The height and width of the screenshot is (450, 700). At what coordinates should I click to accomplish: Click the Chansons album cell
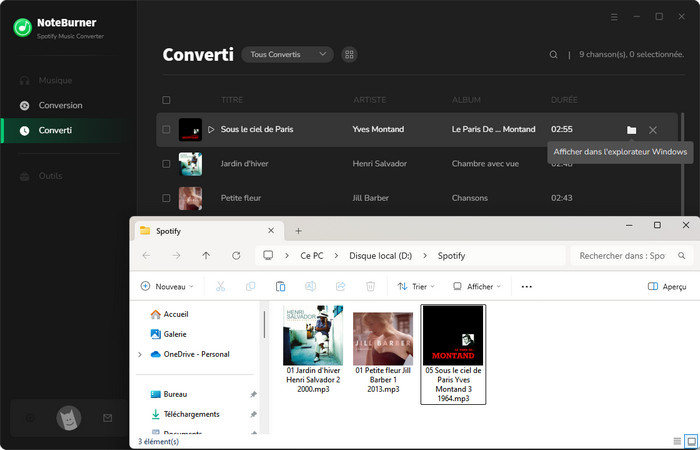coord(470,198)
